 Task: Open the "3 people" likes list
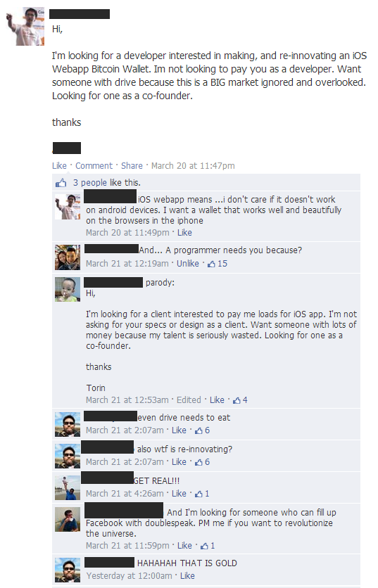coord(89,183)
